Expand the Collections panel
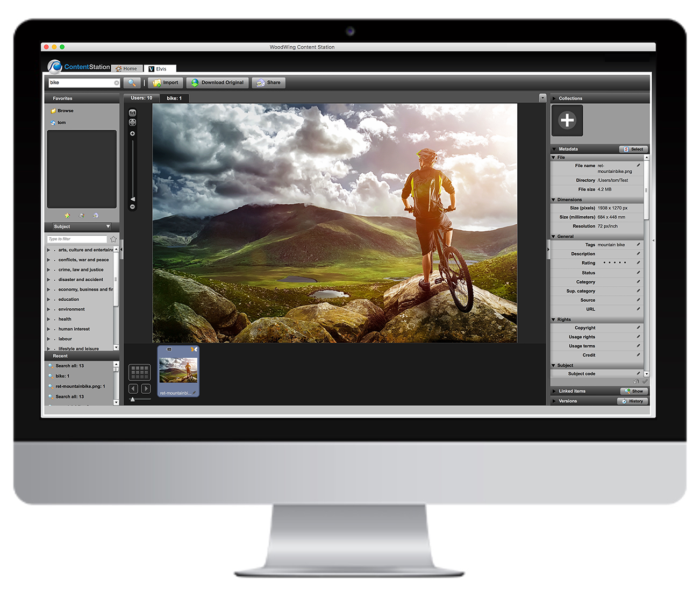The image size is (700, 596). tap(554, 98)
